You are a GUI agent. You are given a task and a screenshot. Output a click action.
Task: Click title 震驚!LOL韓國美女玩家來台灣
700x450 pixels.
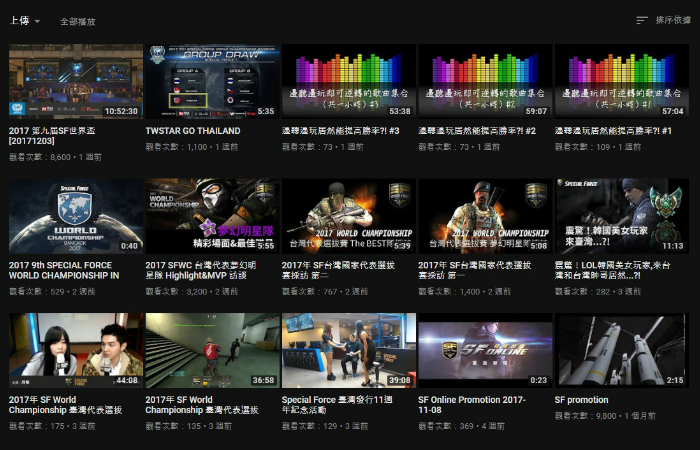click(612, 270)
